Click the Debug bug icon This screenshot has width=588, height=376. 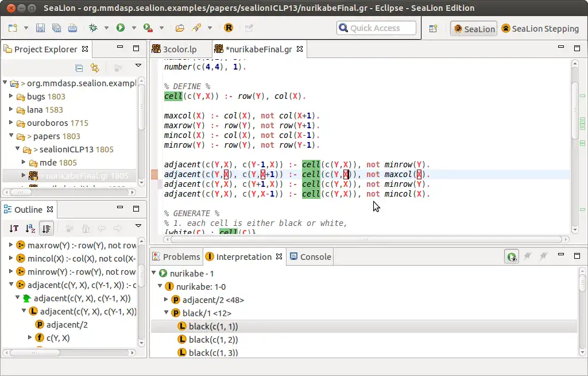coord(93,28)
